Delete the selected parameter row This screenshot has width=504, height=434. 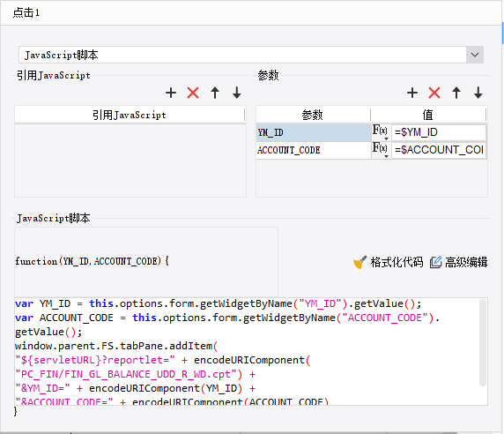point(434,93)
